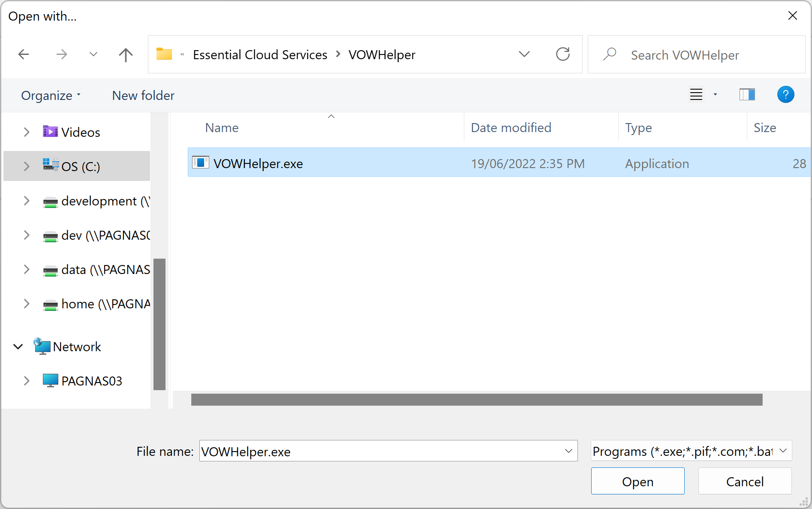Click the Up one level arrow
Image resolution: width=812 pixels, height=509 pixels.
[x=126, y=54]
